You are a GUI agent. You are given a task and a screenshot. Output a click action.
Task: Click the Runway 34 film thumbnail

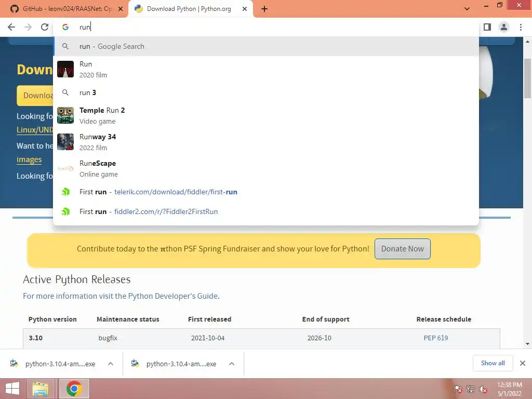pyautogui.click(x=65, y=142)
